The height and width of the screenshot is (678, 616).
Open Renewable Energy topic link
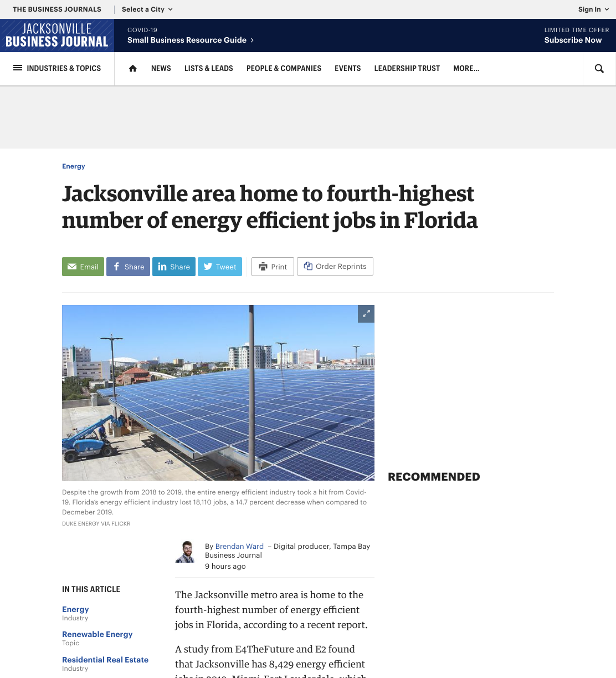(x=97, y=634)
